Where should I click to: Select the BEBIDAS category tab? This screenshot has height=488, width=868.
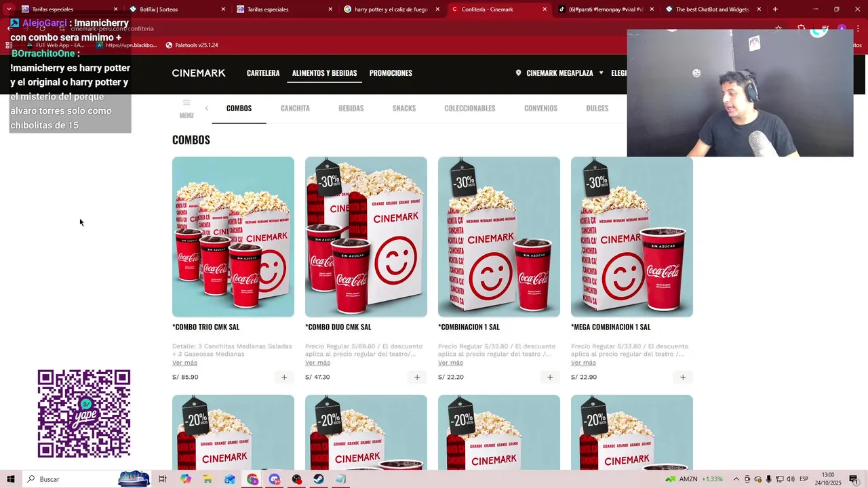click(351, 108)
